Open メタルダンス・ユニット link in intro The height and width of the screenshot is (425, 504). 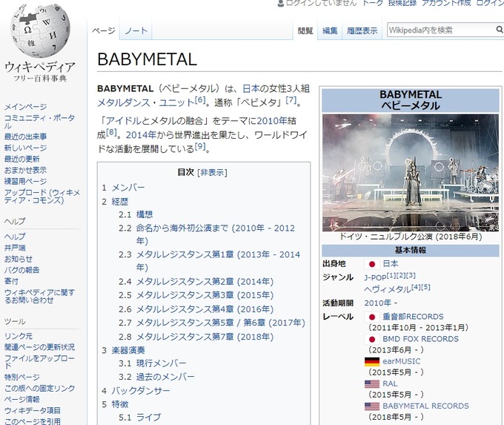[146, 103]
